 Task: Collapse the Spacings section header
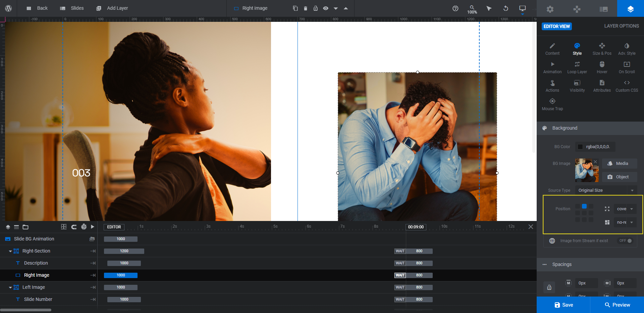590,264
